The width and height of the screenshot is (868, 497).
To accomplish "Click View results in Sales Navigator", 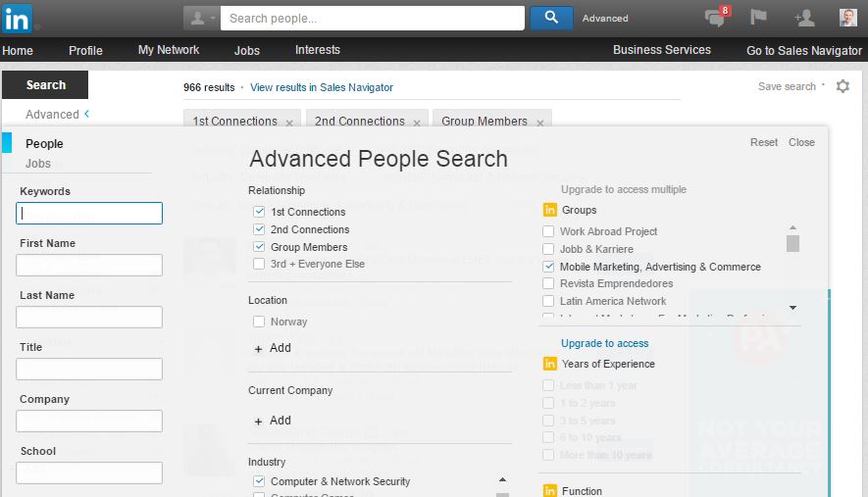I will click(x=322, y=87).
